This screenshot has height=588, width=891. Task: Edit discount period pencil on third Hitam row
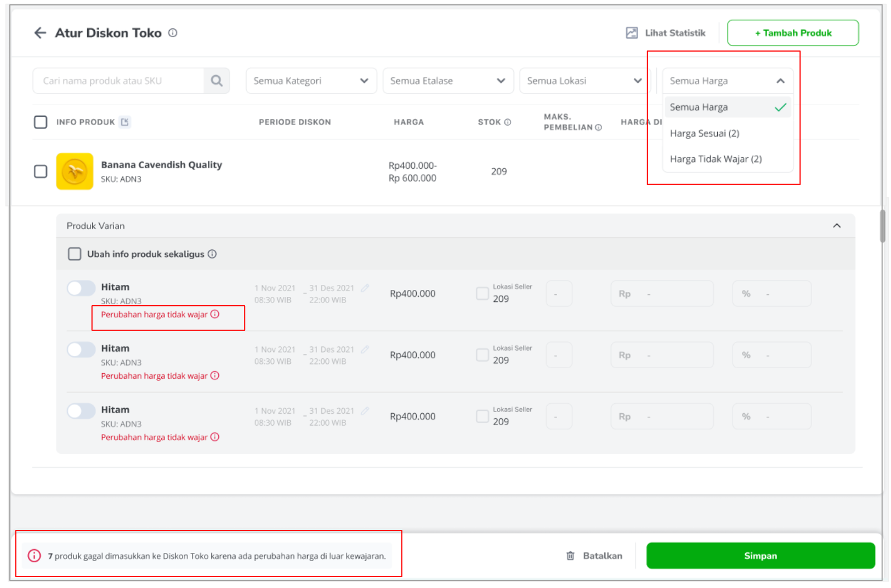click(x=365, y=410)
